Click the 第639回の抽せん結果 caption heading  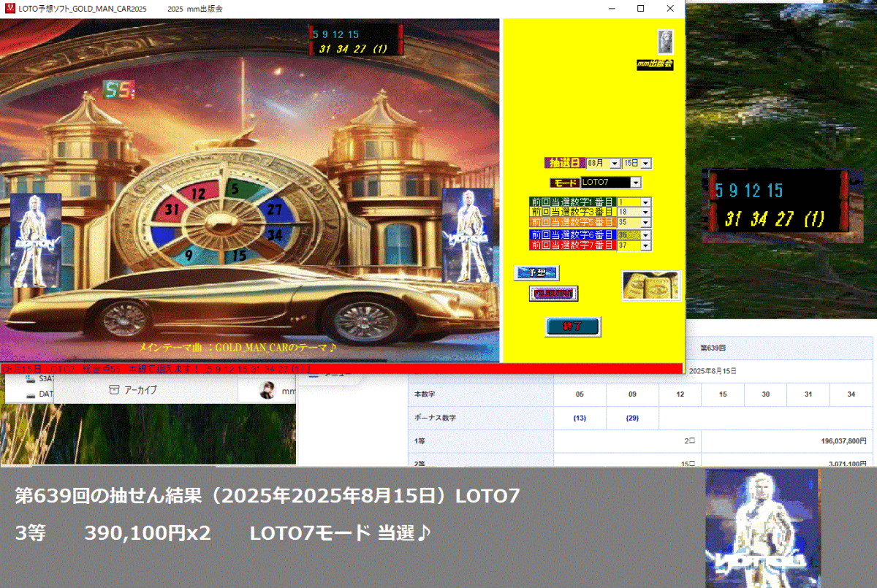tap(267, 497)
